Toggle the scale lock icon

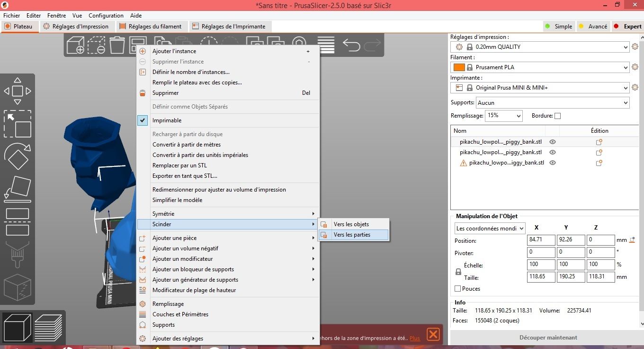(x=458, y=272)
